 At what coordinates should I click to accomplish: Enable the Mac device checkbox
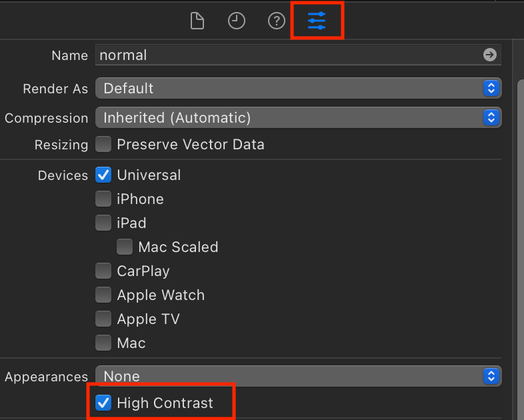coord(103,343)
